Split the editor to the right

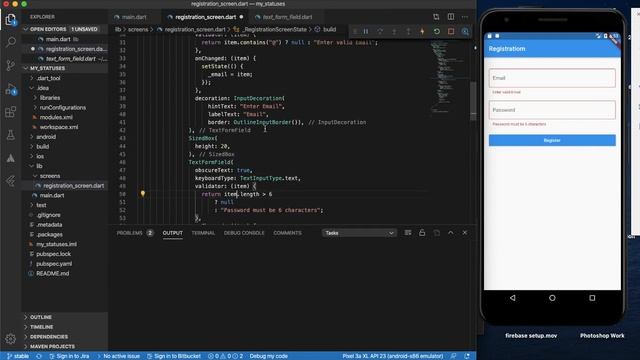(451, 17)
